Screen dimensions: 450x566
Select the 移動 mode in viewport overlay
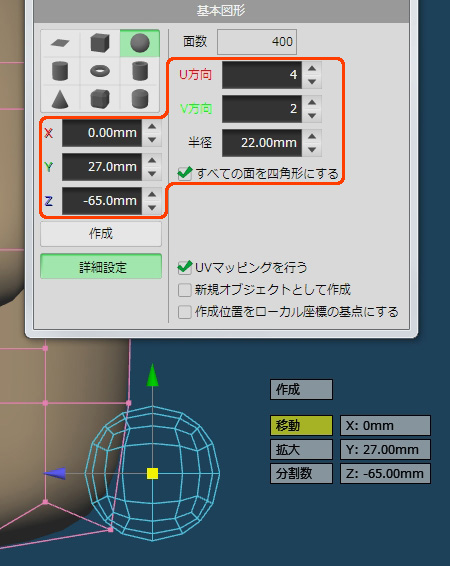point(301,425)
